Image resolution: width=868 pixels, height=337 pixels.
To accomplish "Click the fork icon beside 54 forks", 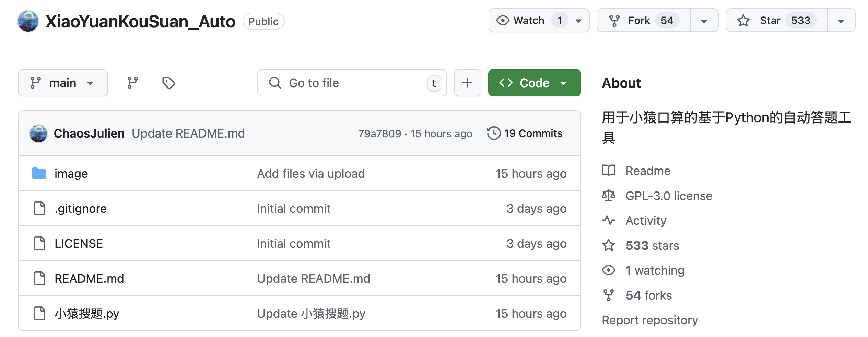I will (609, 295).
